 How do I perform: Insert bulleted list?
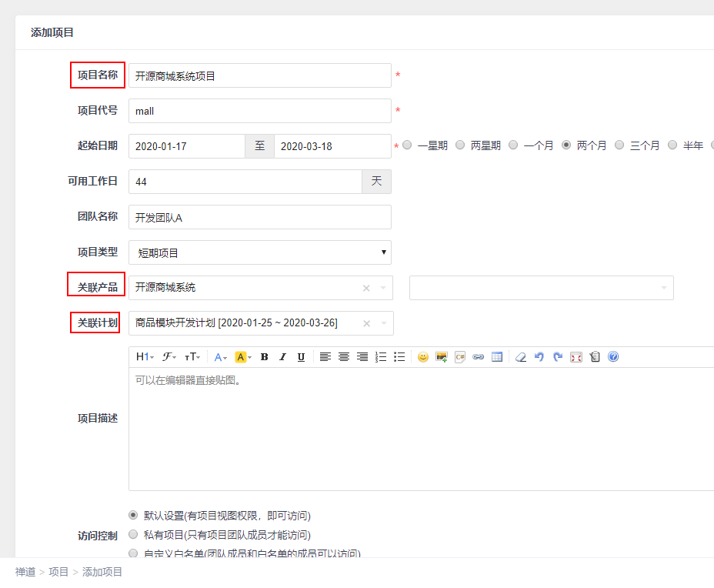pos(399,357)
